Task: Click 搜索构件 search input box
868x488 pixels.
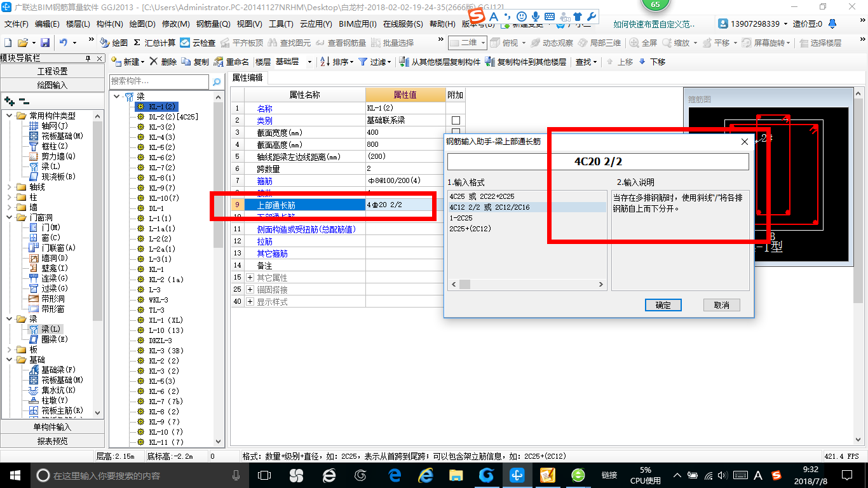Action: [x=159, y=81]
